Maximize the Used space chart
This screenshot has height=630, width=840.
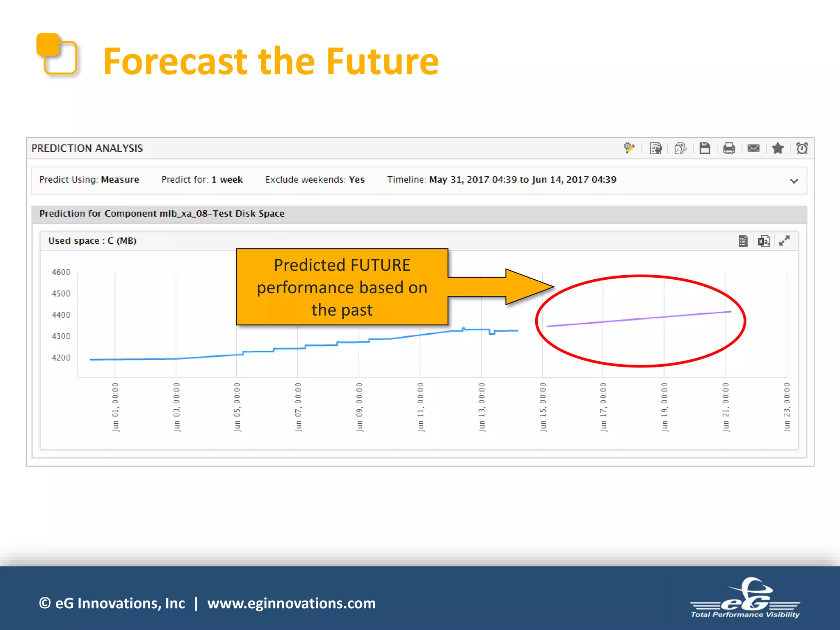click(x=784, y=241)
